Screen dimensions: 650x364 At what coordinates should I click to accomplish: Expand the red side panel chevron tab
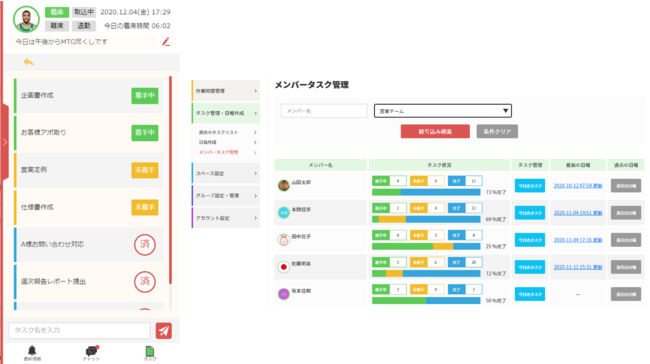[x=5, y=142]
